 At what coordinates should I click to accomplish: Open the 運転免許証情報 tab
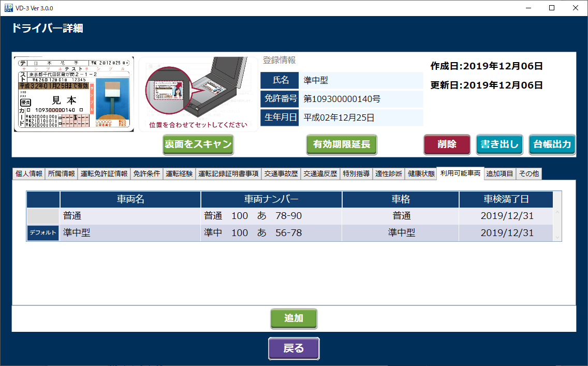[104, 174]
